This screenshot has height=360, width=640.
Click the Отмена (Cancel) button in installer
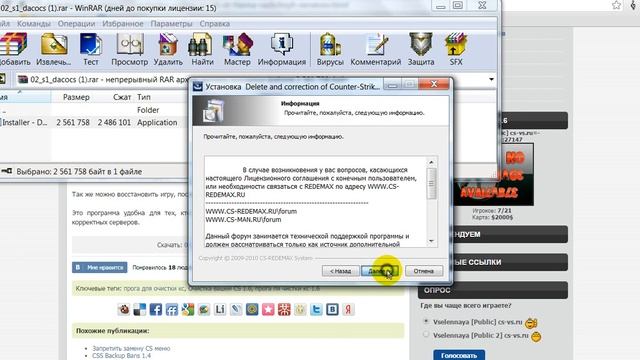coord(424,271)
